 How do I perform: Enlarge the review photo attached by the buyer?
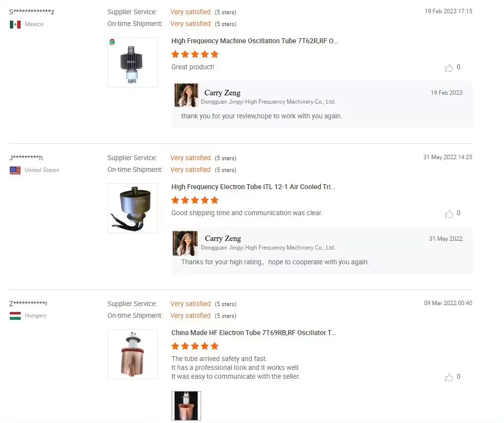pyautogui.click(x=186, y=406)
